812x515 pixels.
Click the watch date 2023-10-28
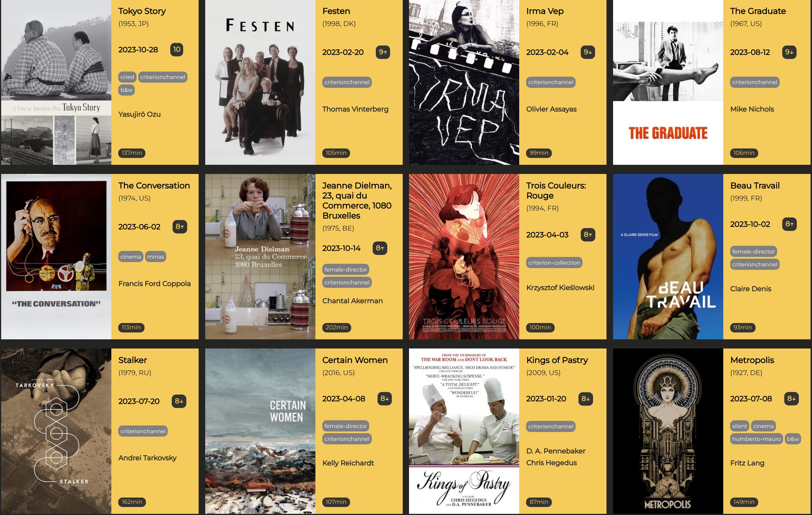coord(138,50)
